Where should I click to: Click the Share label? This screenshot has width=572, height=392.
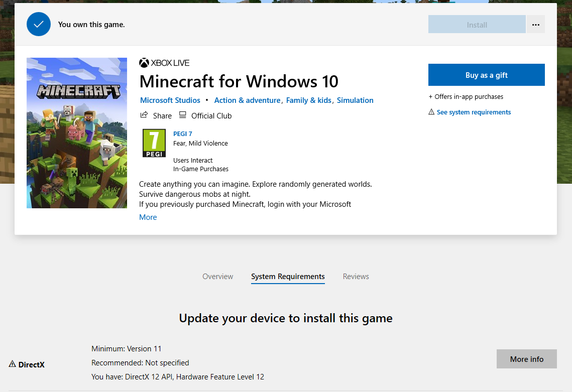pos(162,116)
